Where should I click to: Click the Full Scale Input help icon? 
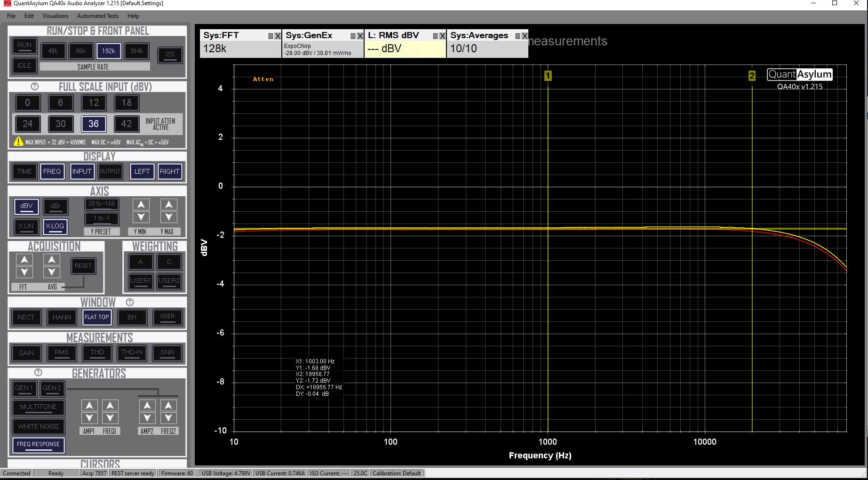pyautogui.click(x=34, y=87)
